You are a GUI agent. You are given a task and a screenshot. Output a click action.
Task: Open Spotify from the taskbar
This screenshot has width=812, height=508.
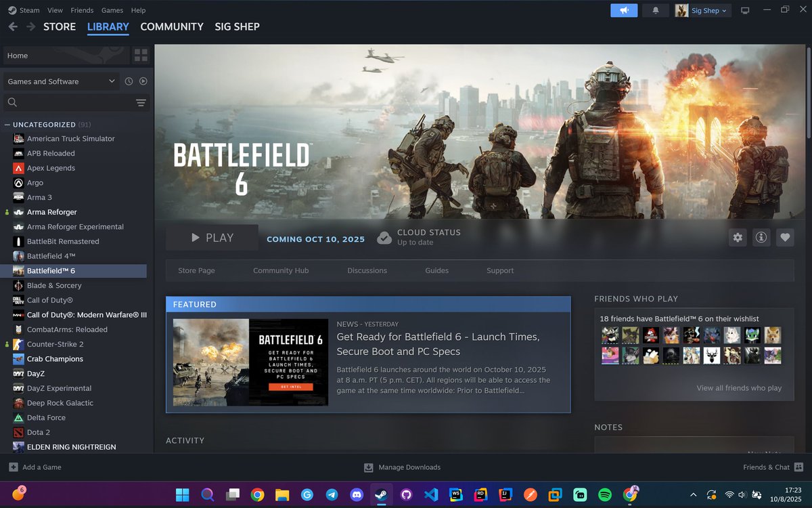coord(605,494)
